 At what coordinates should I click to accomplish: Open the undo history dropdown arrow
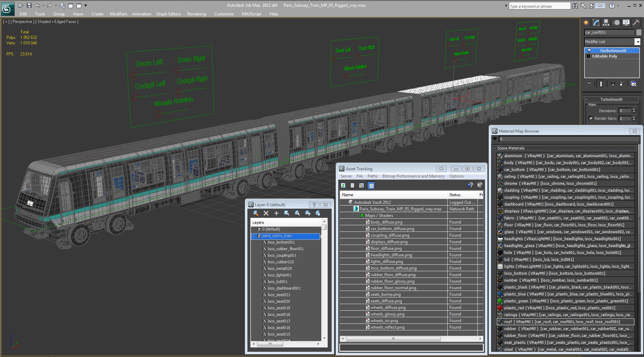coord(43,5)
